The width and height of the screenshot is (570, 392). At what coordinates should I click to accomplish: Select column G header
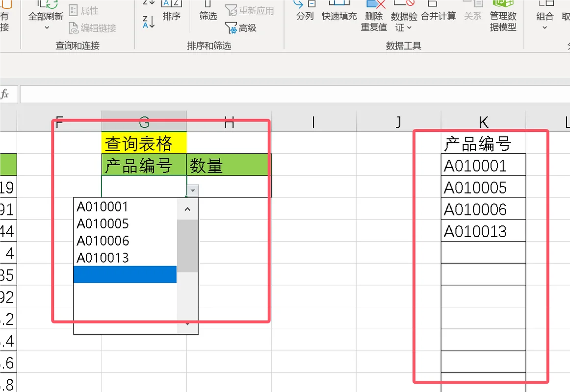point(144,122)
